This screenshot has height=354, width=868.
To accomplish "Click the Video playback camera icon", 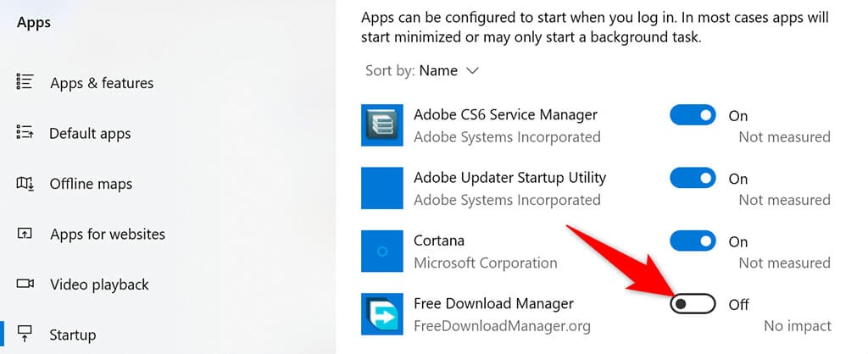I will click(25, 284).
